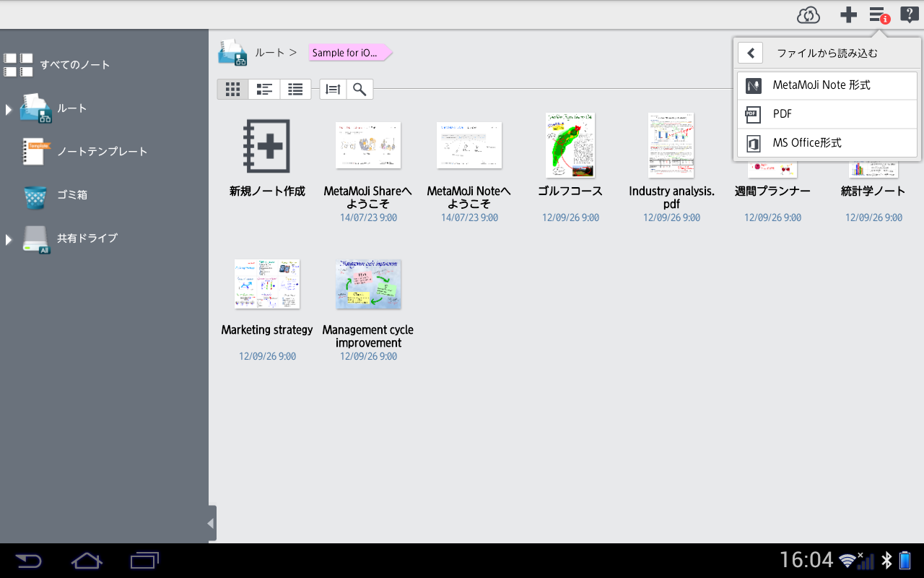Viewport: 924px width, 578px height.
Task: Tap the battery status icon
Action: pos(905,560)
